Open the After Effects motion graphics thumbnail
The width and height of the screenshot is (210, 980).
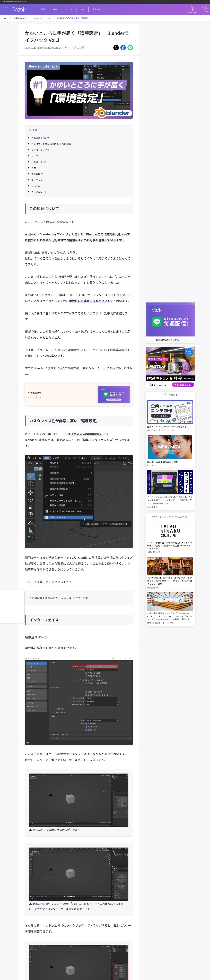point(170,482)
